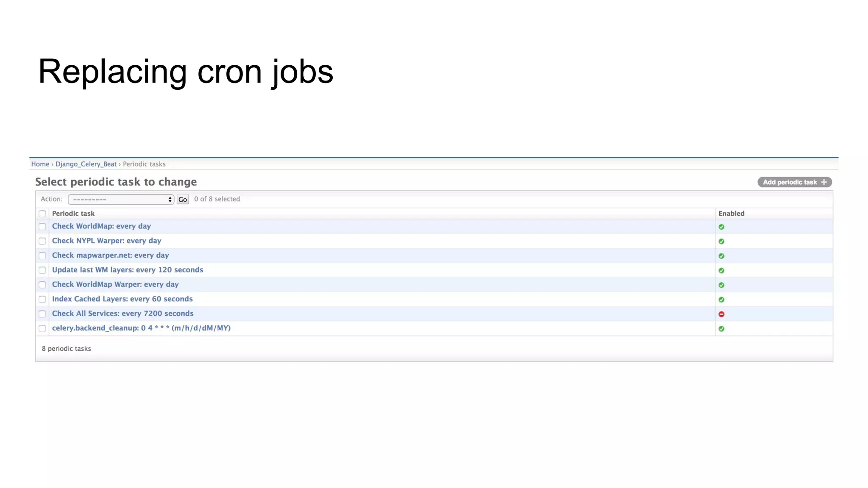Open the Action dropdown menu

click(121, 200)
